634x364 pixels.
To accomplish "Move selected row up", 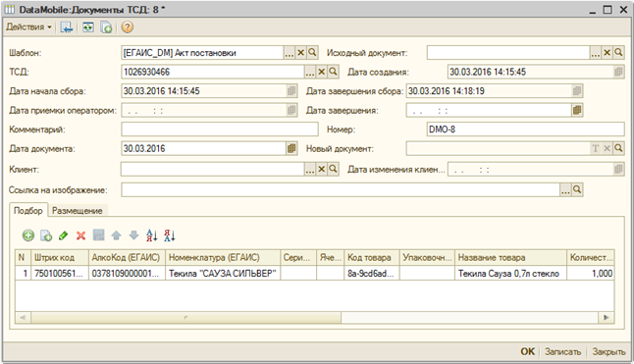I will click(117, 235).
